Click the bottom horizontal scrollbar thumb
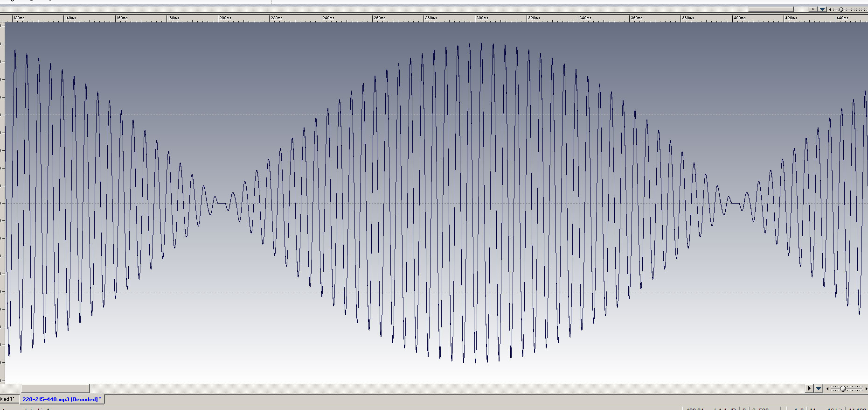This screenshot has height=410, width=868. [55, 389]
